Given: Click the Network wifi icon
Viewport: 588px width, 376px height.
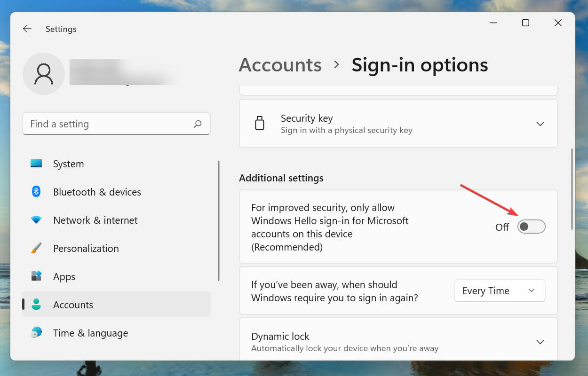Looking at the screenshot, I should pos(36,220).
